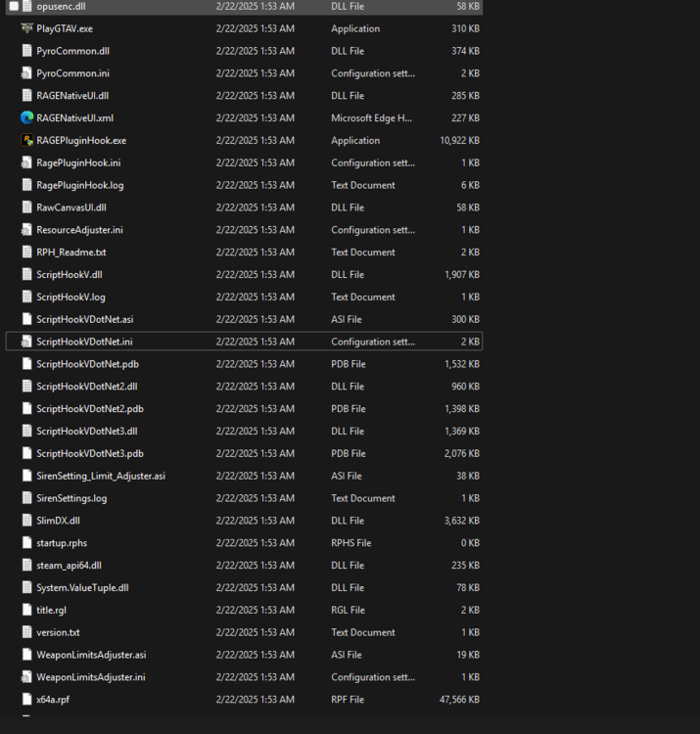This screenshot has width=700, height=734.
Task: Click the WeaponLimitsAdjuster.ini settings icon
Action: pos(26,677)
